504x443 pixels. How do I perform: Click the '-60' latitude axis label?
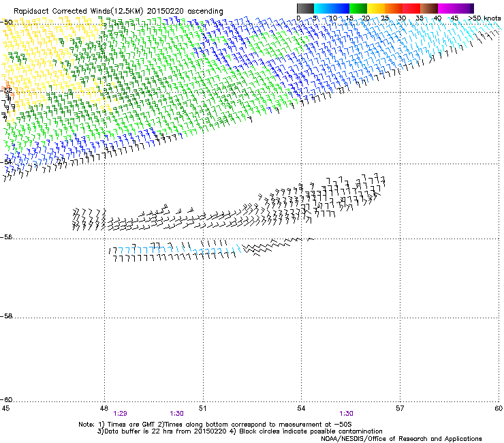(x=7, y=399)
